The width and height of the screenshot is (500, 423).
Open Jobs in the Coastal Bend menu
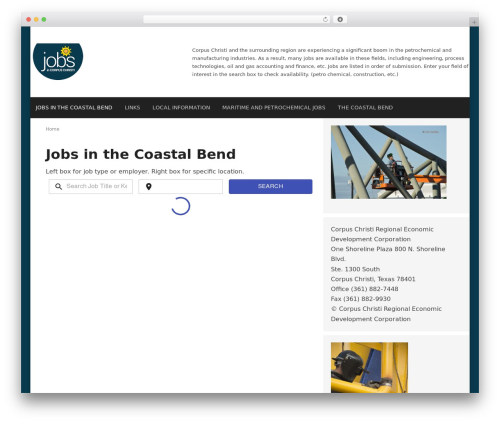click(74, 108)
